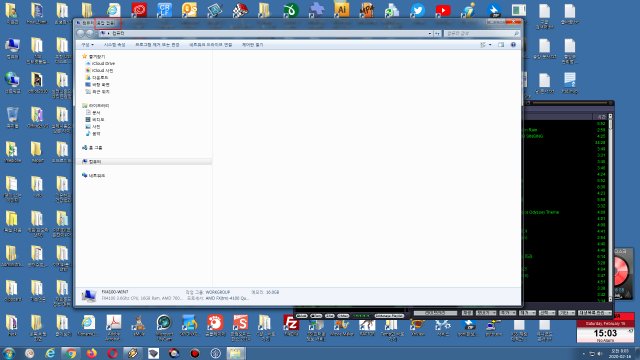Open Firefox from the taskbar

[91, 353]
